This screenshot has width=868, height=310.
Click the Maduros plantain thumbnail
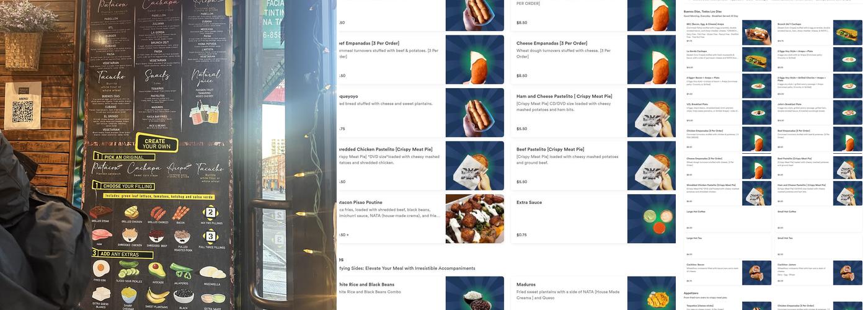652,293
